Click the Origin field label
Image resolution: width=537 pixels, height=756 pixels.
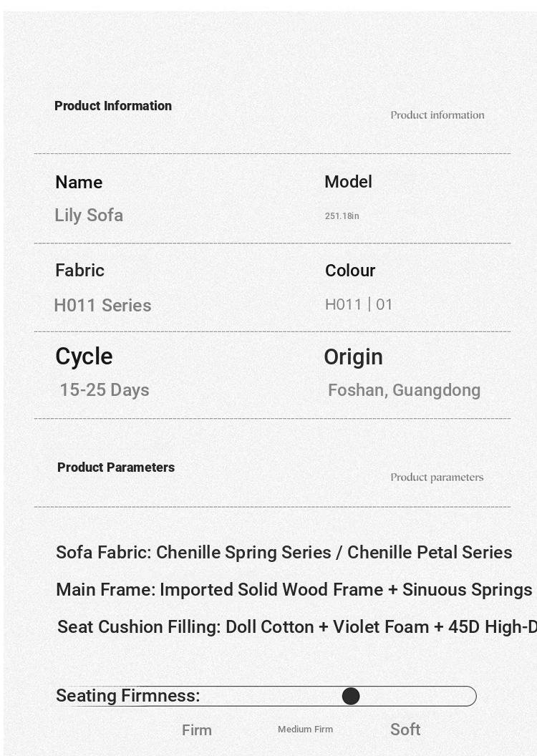tap(353, 357)
